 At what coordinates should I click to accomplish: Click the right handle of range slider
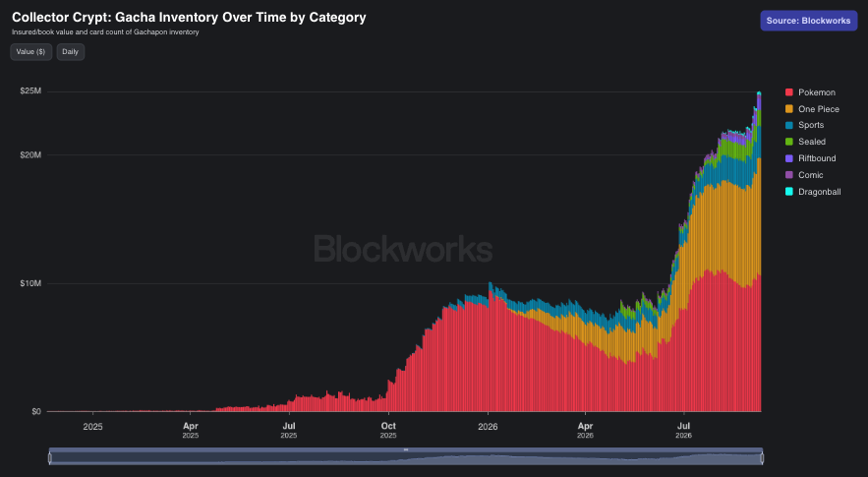pyautogui.click(x=762, y=458)
